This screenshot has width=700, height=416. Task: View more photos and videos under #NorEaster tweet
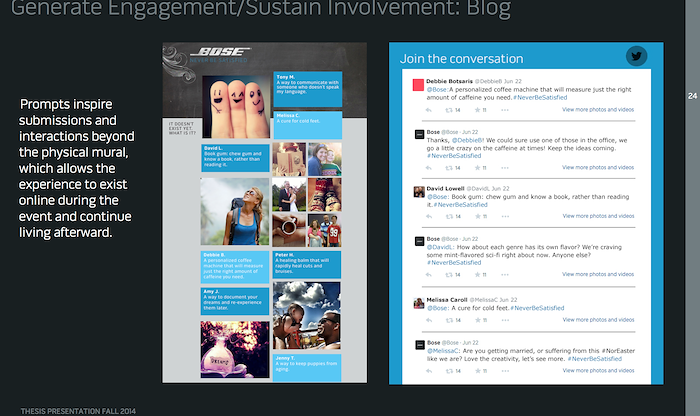pos(598,370)
